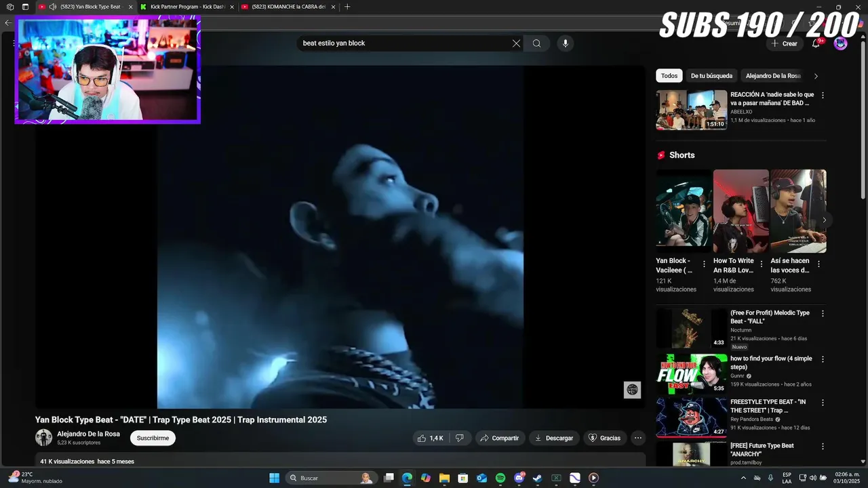This screenshot has height=488, width=868.
Task: Close the Kick Partner Program tab
Action: tap(232, 7)
